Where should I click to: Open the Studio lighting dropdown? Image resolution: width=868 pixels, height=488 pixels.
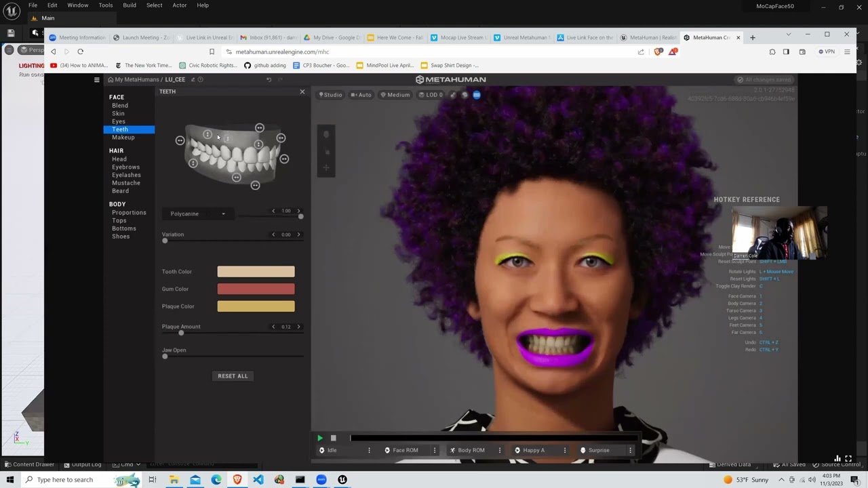pos(331,95)
